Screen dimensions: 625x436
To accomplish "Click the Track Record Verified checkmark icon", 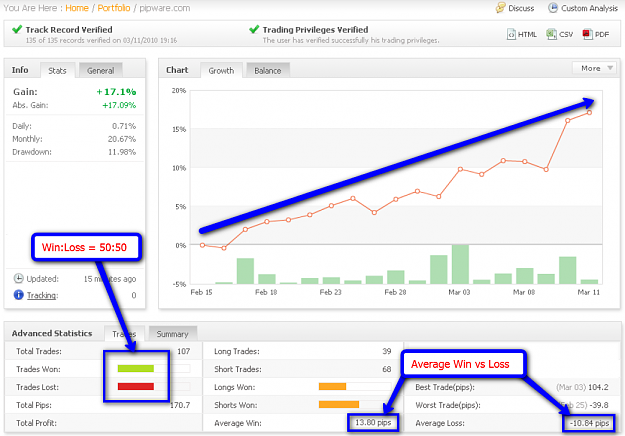I will coord(17,29).
